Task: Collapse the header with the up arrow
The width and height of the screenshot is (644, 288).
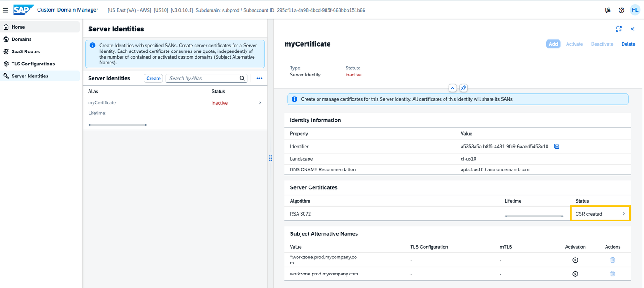Action: click(452, 88)
